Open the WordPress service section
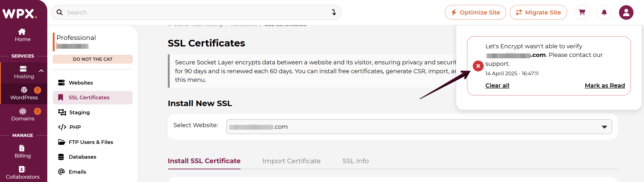The height and width of the screenshot is (182, 644). tap(24, 93)
